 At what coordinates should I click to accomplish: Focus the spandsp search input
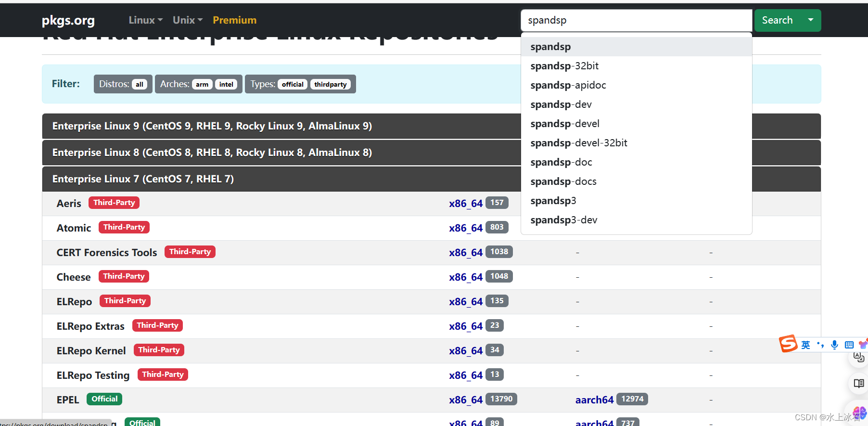pos(636,20)
